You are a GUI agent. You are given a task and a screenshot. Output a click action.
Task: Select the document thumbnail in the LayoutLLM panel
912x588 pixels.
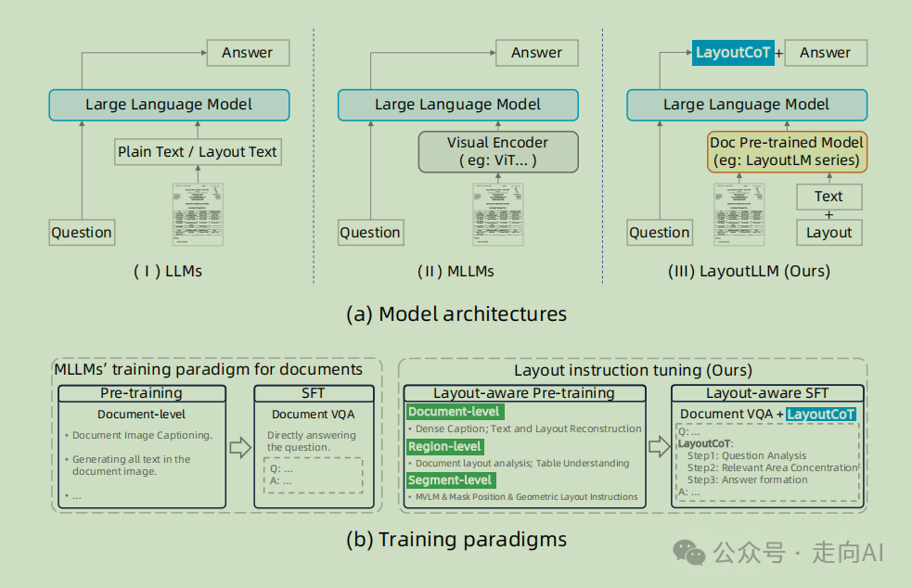point(739,213)
